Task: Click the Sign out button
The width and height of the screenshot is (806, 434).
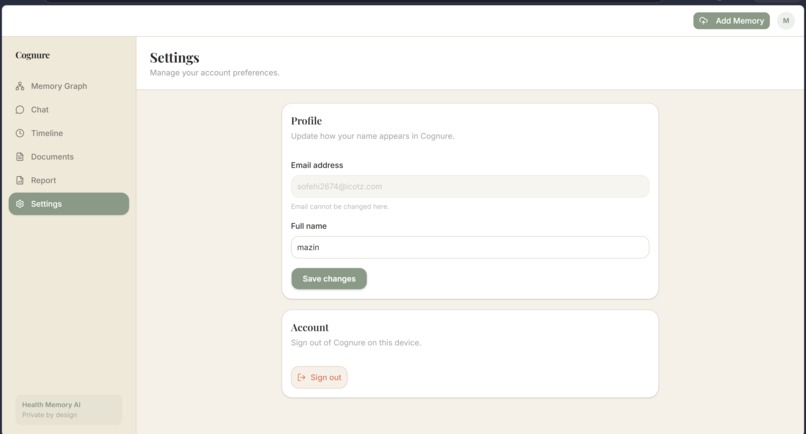Action: (319, 377)
